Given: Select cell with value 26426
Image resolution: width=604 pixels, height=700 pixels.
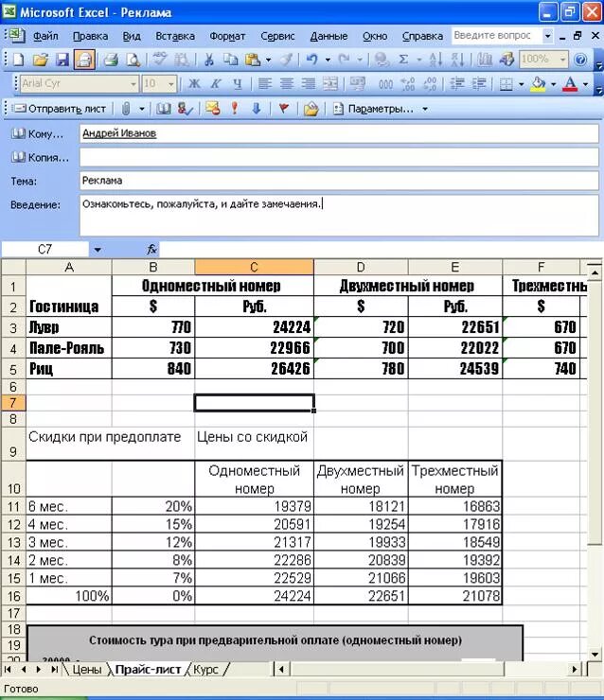Looking at the screenshot, I should pos(255,369).
